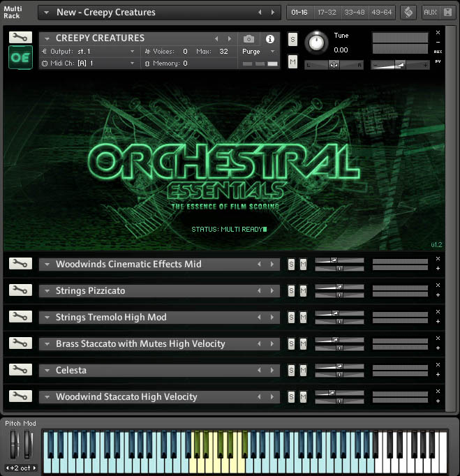Screen dimensions: 460x476
Task: Solo Woodwinds Cinematic Effects Mid
Action: click(x=291, y=264)
